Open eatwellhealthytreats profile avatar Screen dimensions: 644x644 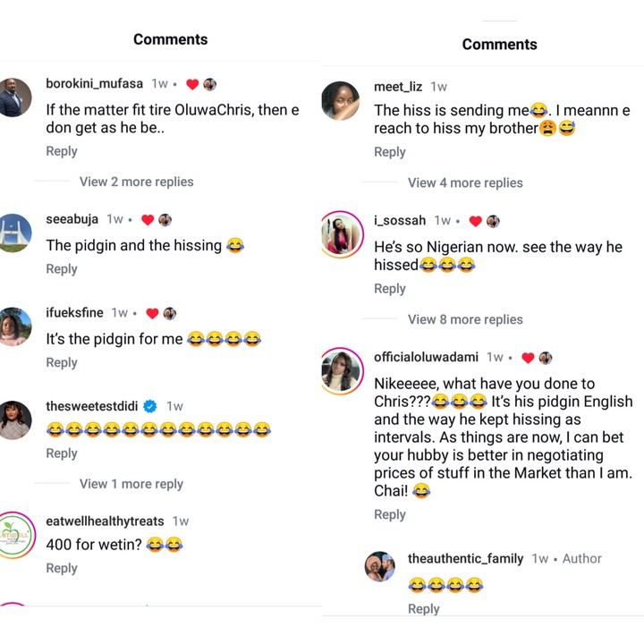[15, 535]
